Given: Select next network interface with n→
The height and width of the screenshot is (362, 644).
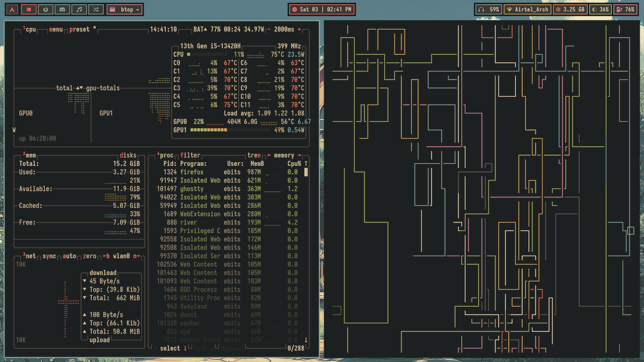Looking at the screenshot, I should pos(136,256).
